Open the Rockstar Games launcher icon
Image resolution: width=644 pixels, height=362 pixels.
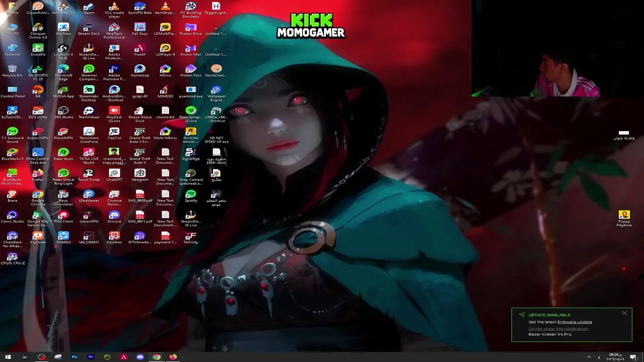(191, 135)
